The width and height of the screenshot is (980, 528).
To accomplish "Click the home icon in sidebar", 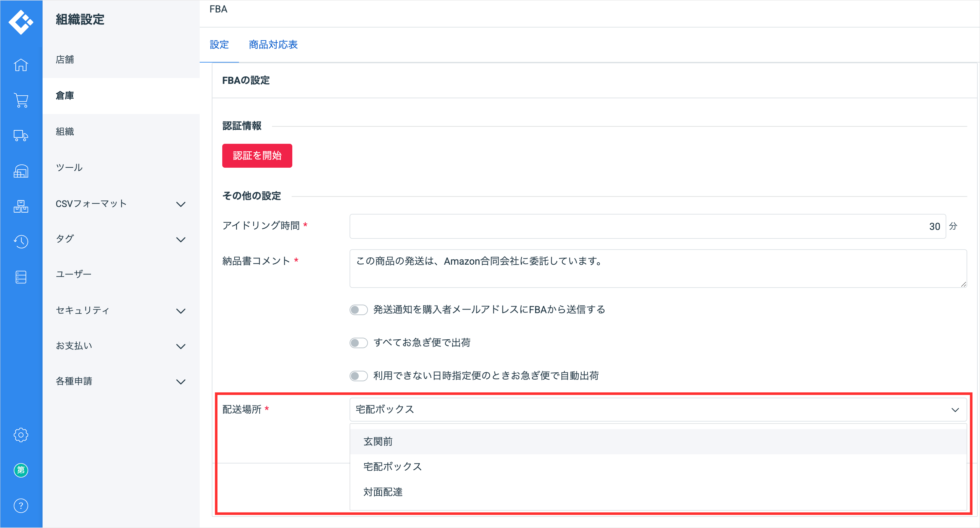I will [x=21, y=65].
